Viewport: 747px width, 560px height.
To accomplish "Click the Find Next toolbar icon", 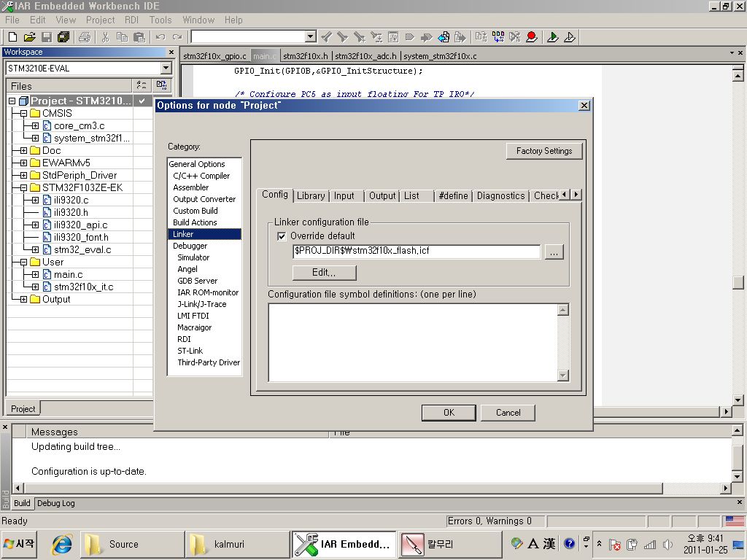I will pos(343,36).
